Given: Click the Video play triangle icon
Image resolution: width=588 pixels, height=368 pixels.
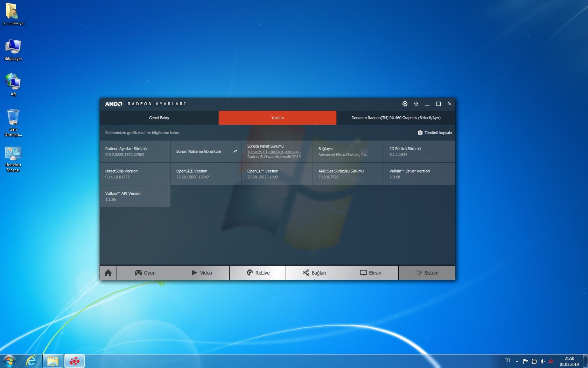Looking at the screenshot, I should [x=194, y=273].
